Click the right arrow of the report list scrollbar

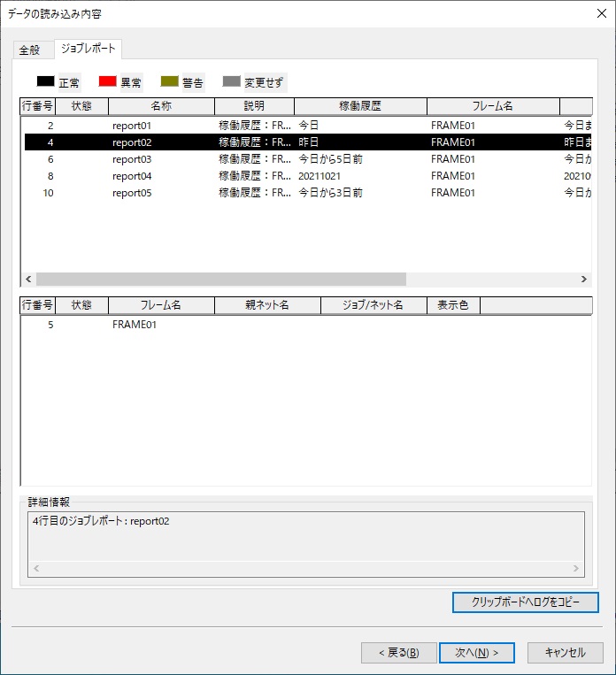coord(583,279)
